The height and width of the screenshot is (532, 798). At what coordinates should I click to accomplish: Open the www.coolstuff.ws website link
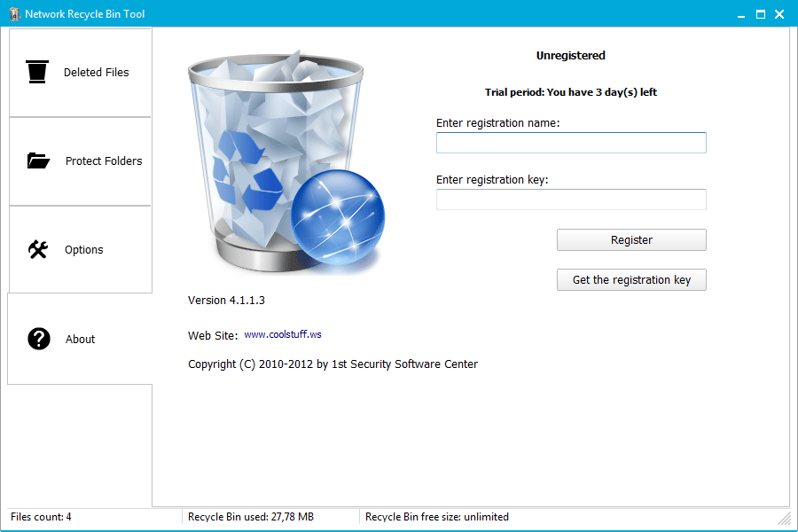(283, 334)
